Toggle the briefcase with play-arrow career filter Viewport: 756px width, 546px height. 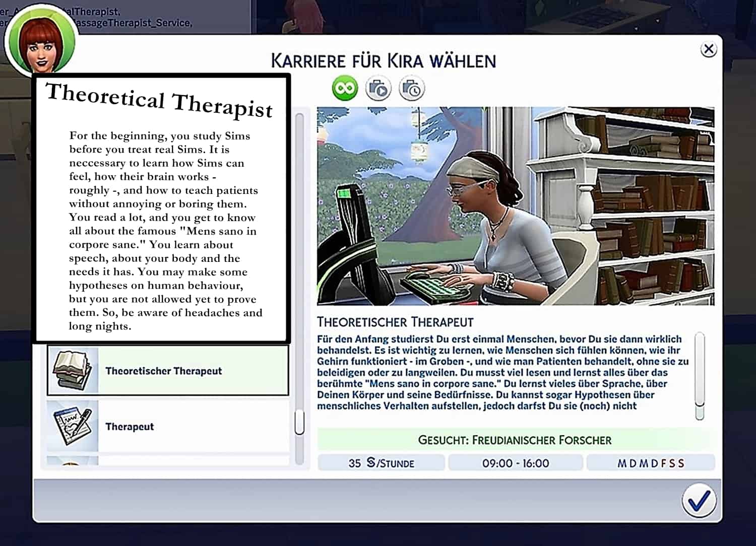tap(378, 89)
